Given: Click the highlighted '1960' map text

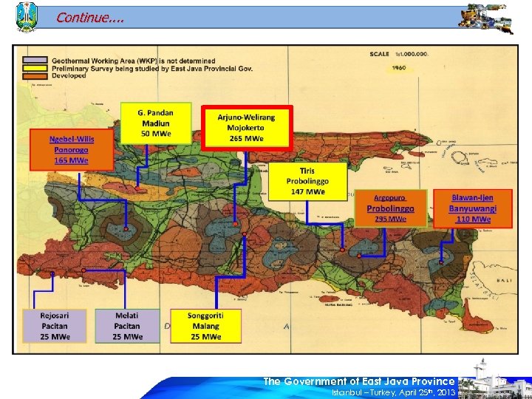Looking at the screenshot, I should pos(399,68).
